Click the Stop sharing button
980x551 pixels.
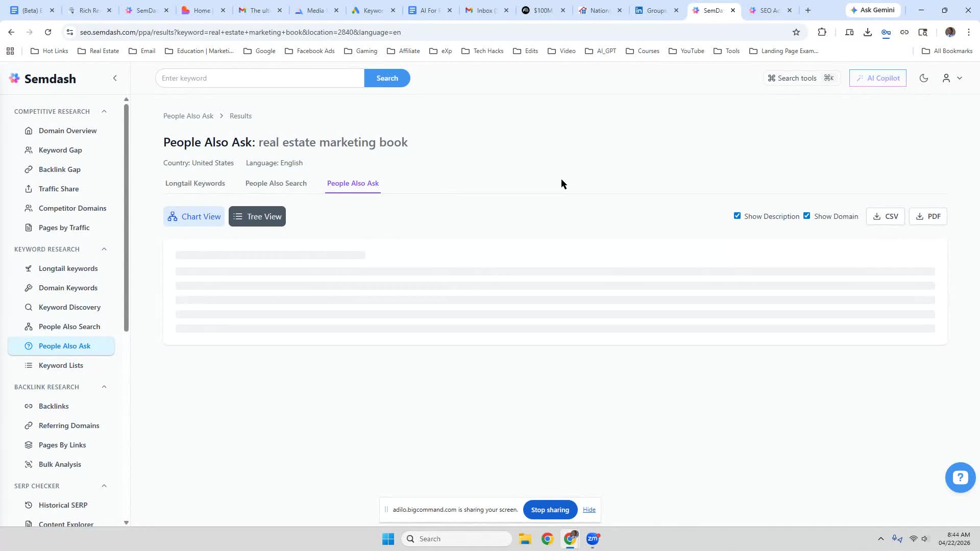click(550, 510)
